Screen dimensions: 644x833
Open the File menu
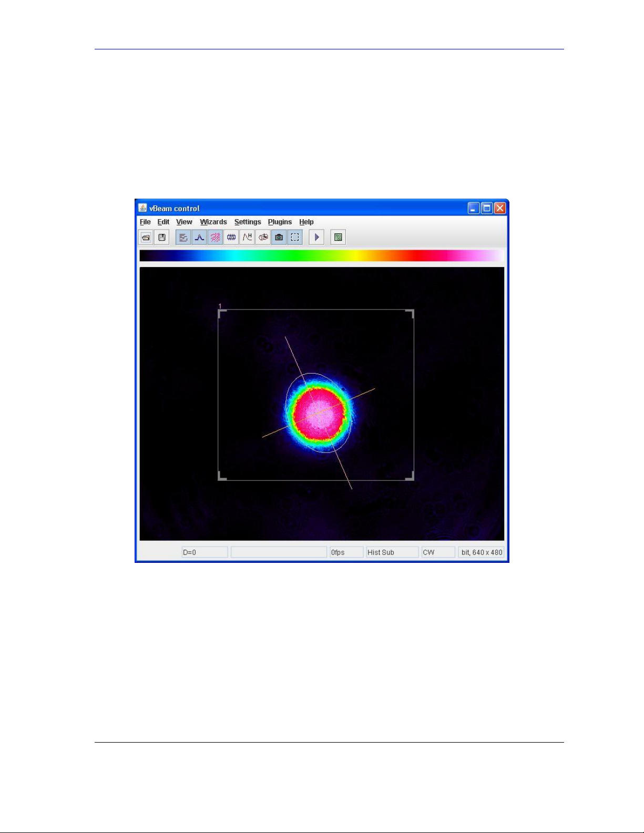145,222
